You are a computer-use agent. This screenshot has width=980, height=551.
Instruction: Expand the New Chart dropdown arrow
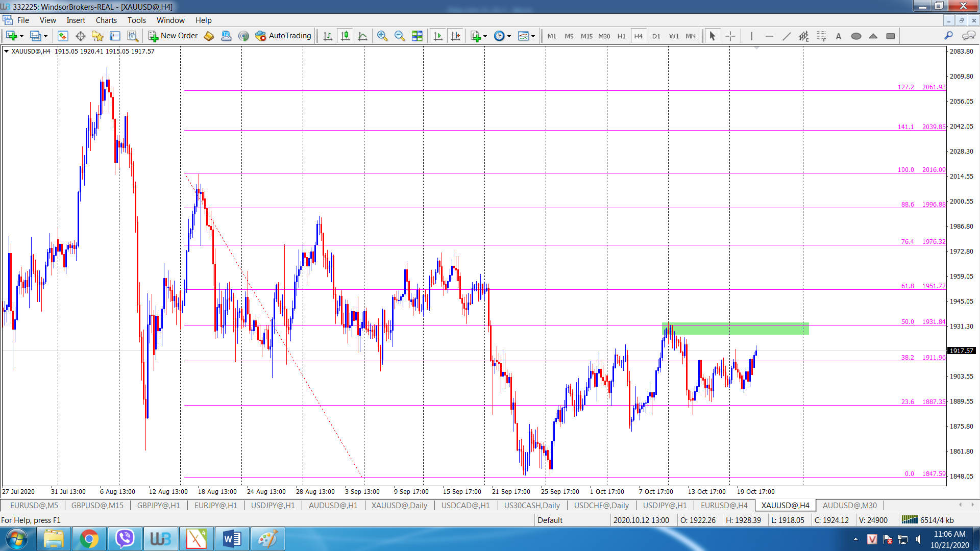click(x=21, y=36)
